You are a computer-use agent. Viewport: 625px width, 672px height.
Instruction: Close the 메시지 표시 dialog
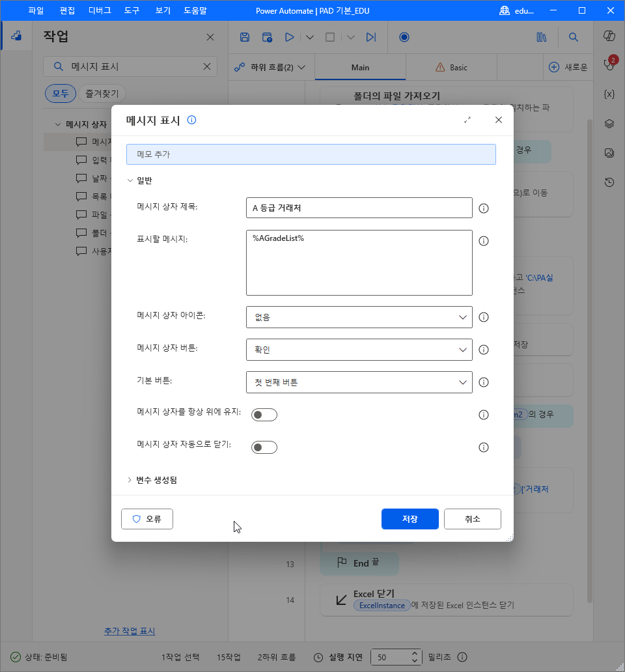click(x=499, y=120)
